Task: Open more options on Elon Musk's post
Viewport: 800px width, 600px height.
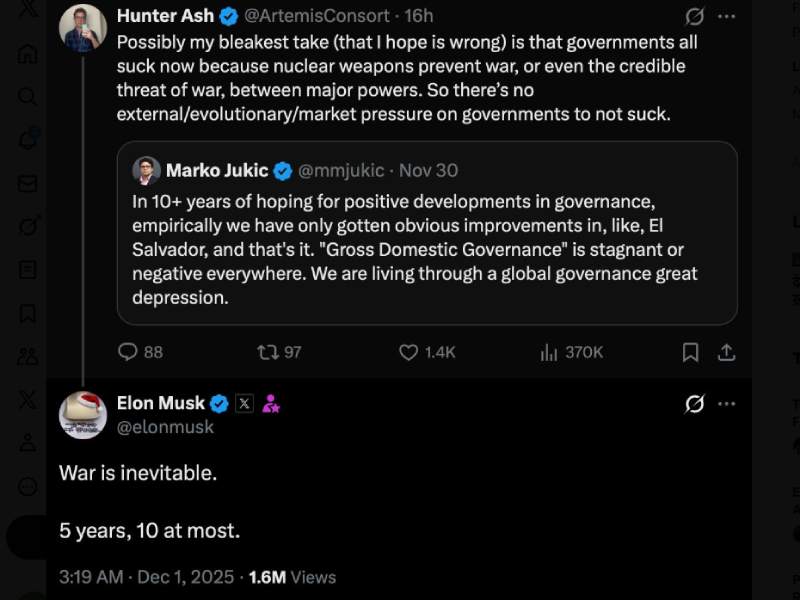Action: click(x=727, y=404)
